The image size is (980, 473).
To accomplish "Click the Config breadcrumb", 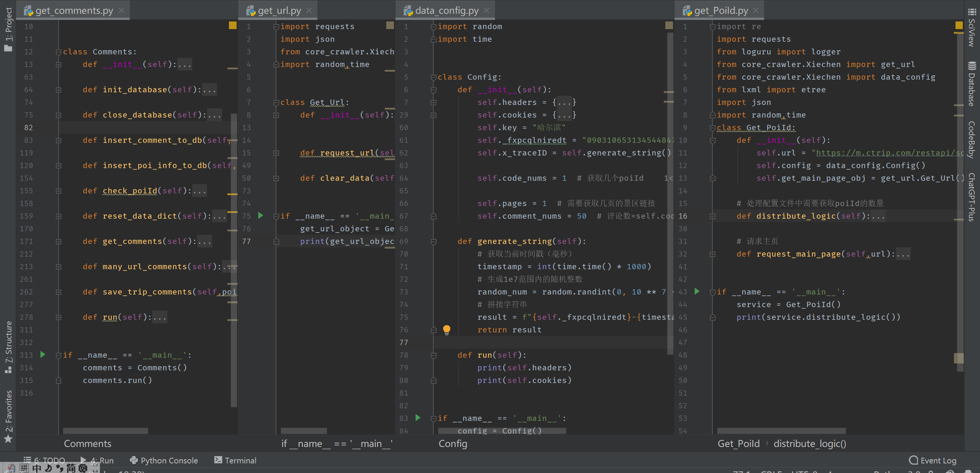I will 453,444.
